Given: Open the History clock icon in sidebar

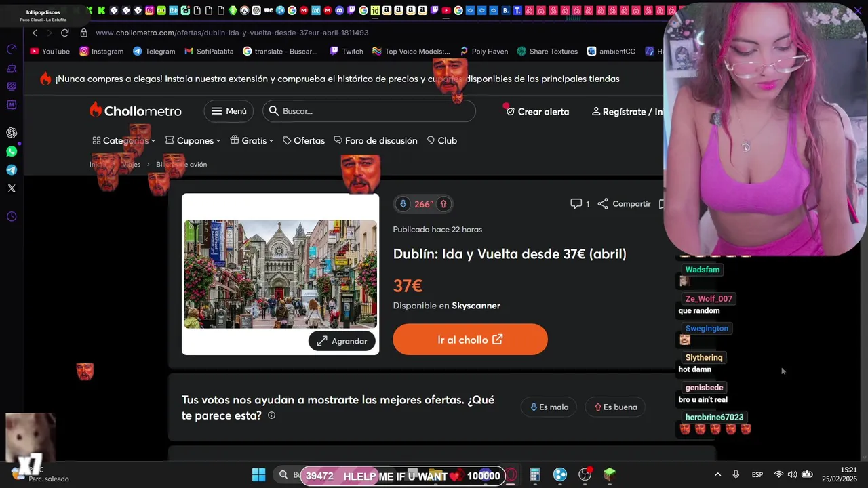Looking at the screenshot, I should coord(12,217).
